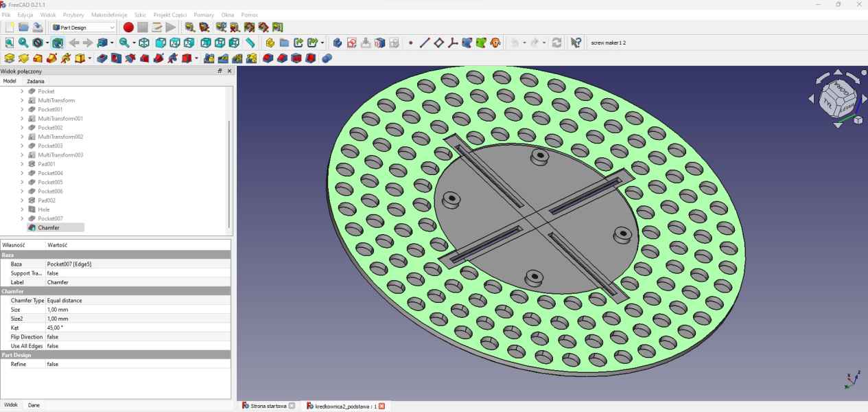Screen dimensions: 868x412
Task: Toggle bounding box selection icon
Action: [x=58, y=43]
